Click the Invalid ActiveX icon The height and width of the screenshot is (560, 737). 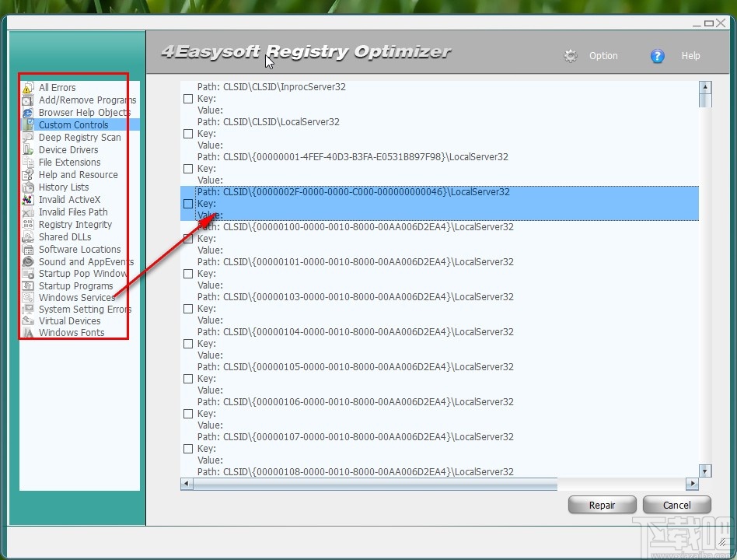pos(28,200)
